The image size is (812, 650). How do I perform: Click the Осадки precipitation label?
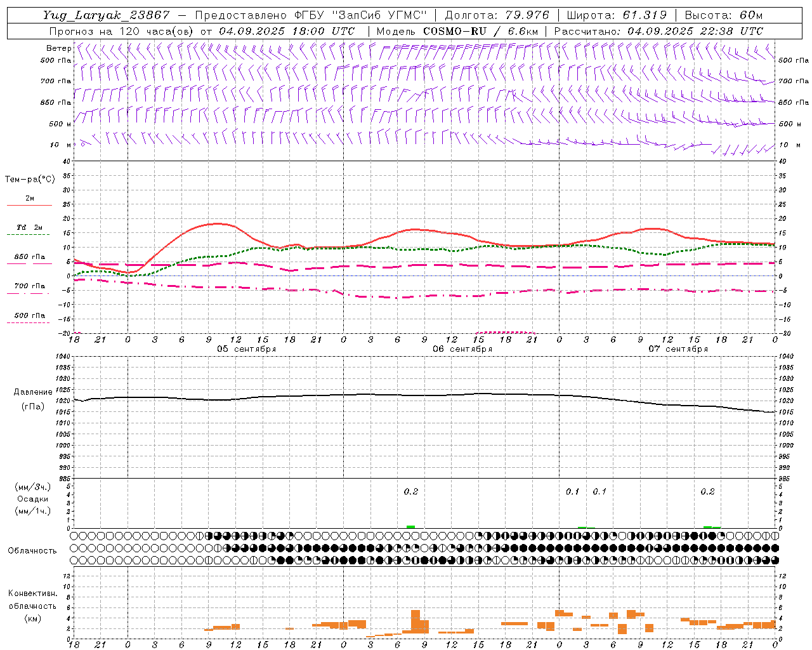point(33,499)
